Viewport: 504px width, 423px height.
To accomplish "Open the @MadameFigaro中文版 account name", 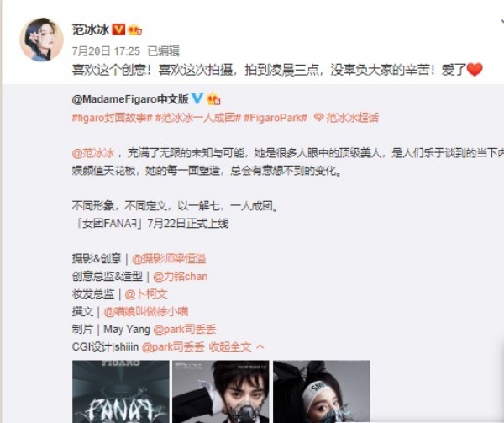I will coord(130,99).
